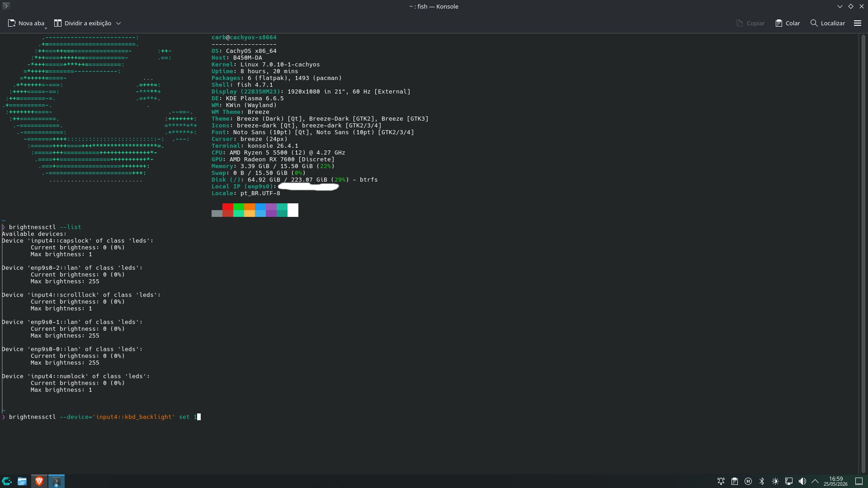This screenshot has height=488, width=868.
Task: Click the 'Disk (/): 64.92 GiB' line
Action: 295,180
